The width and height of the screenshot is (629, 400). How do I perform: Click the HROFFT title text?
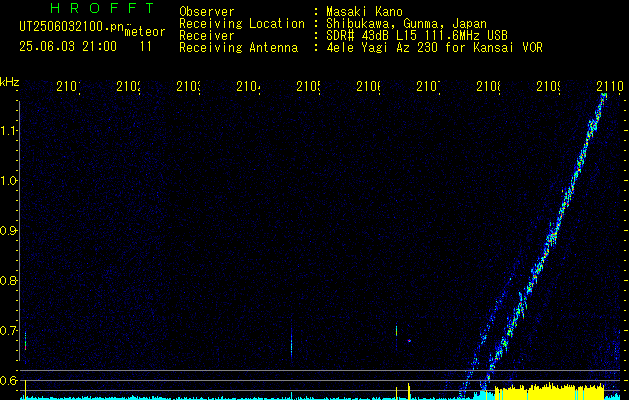tap(103, 8)
